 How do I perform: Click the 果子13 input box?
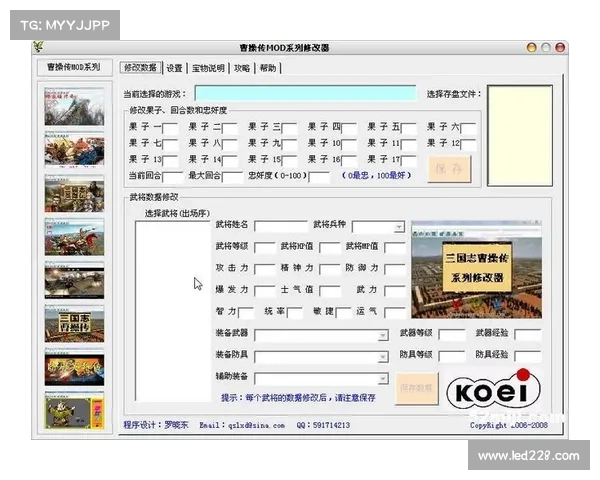coord(170,160)
